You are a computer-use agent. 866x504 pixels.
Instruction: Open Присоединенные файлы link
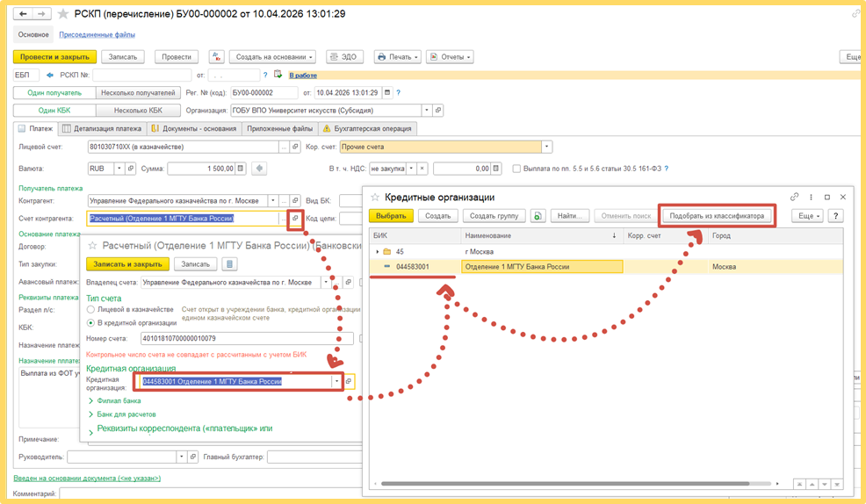pyautogui.click(x=97, y=35)
